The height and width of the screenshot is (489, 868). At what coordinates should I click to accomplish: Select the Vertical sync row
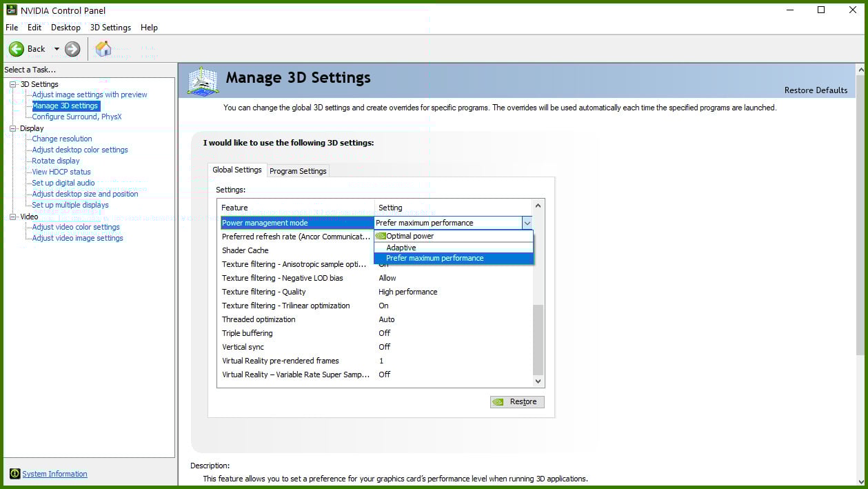[376, 347]
